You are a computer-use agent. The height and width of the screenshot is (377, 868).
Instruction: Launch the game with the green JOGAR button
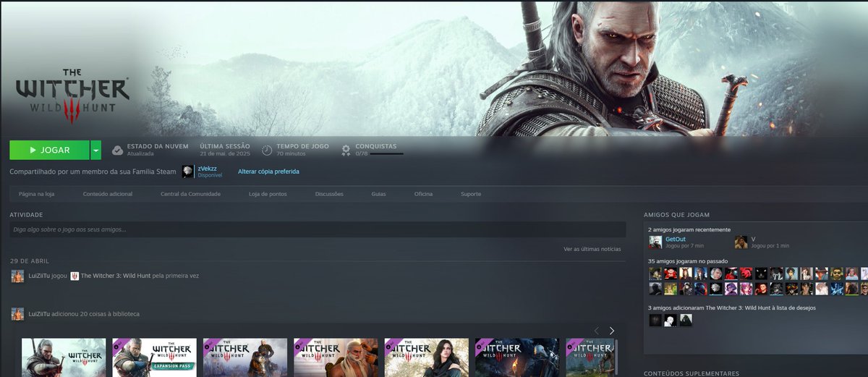tap(49, 150)
